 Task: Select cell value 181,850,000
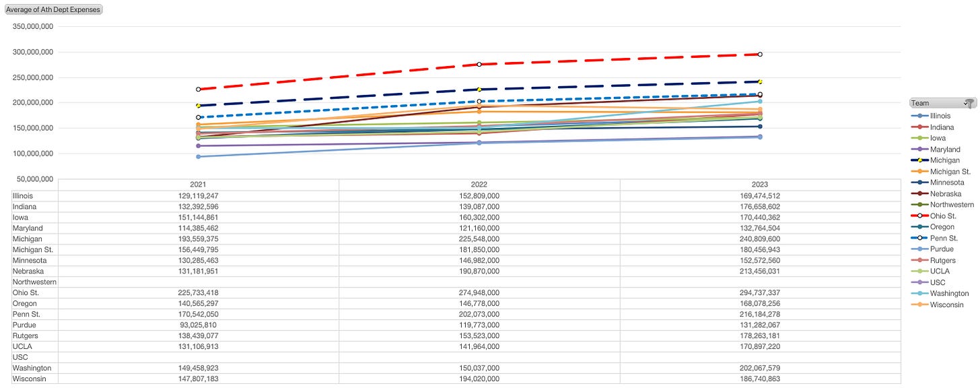coord(479,249)
